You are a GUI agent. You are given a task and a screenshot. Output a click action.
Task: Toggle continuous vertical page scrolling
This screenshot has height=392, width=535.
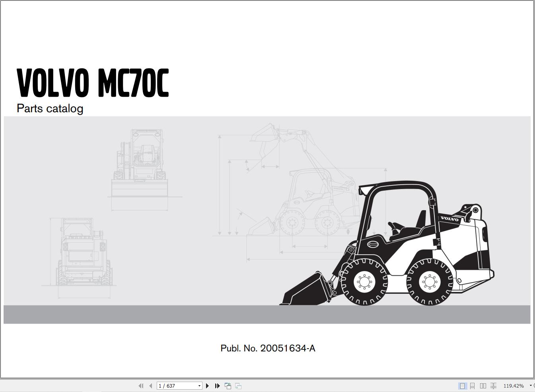(x=473, y=386)
